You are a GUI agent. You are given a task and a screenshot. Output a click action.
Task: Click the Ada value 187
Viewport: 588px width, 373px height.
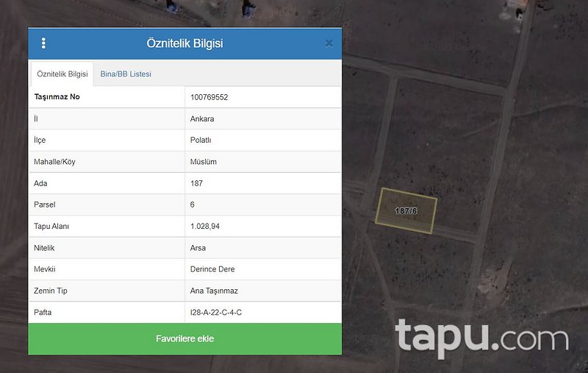(196, 183)
